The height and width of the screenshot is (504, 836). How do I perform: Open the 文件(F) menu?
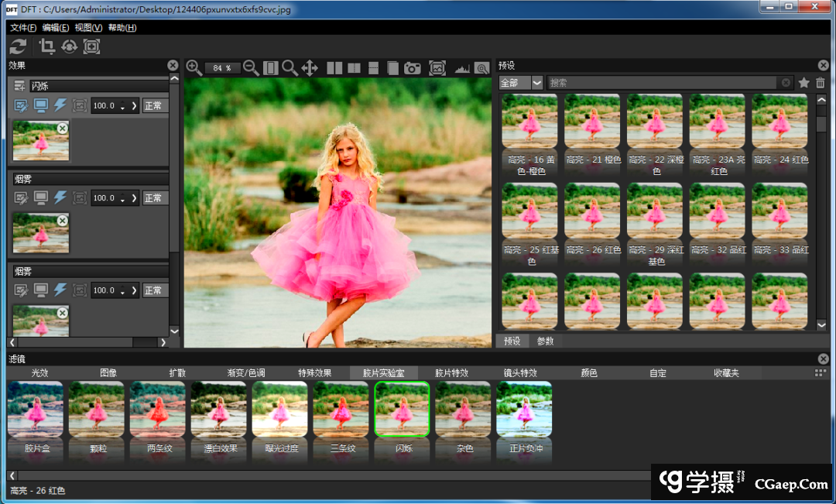pyautogui.click(x=23, y=28)
